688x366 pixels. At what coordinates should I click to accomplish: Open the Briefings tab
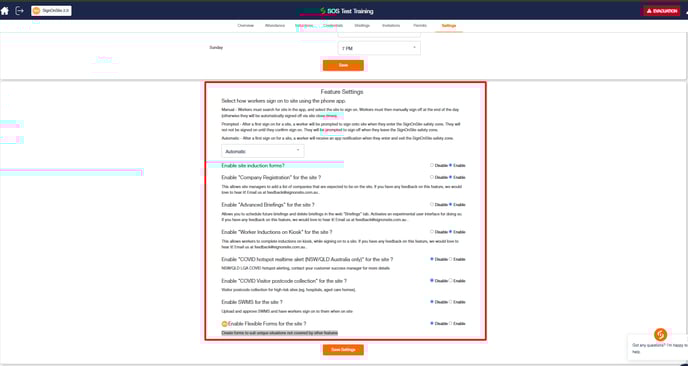click(x=362, y=25)
